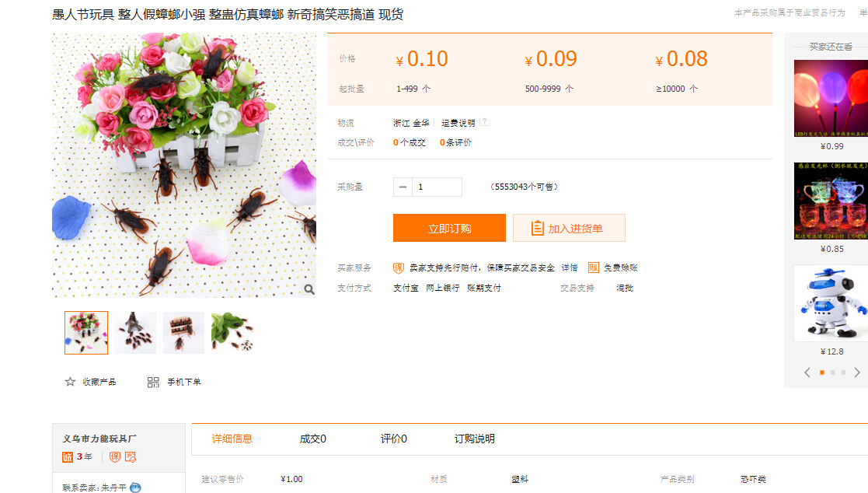868x493 pixels.
Task: Click the 赊 free credit icon
Action: coord(594,267)
